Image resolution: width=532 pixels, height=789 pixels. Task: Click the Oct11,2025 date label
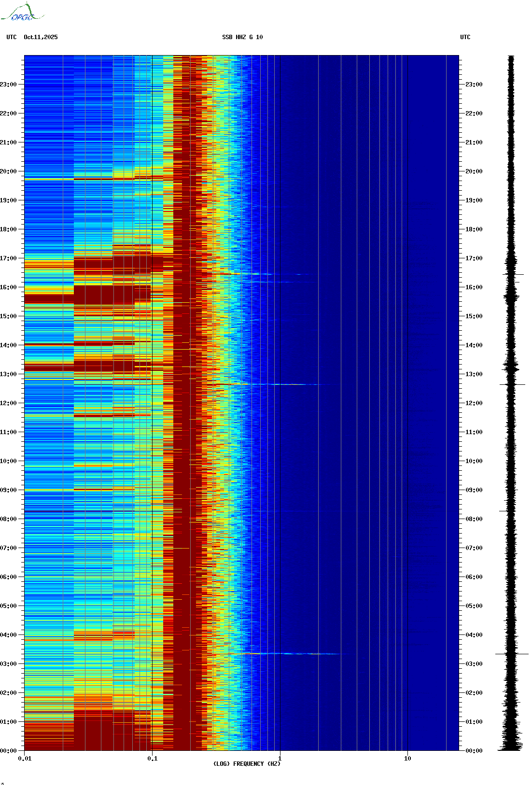point(41,37)
